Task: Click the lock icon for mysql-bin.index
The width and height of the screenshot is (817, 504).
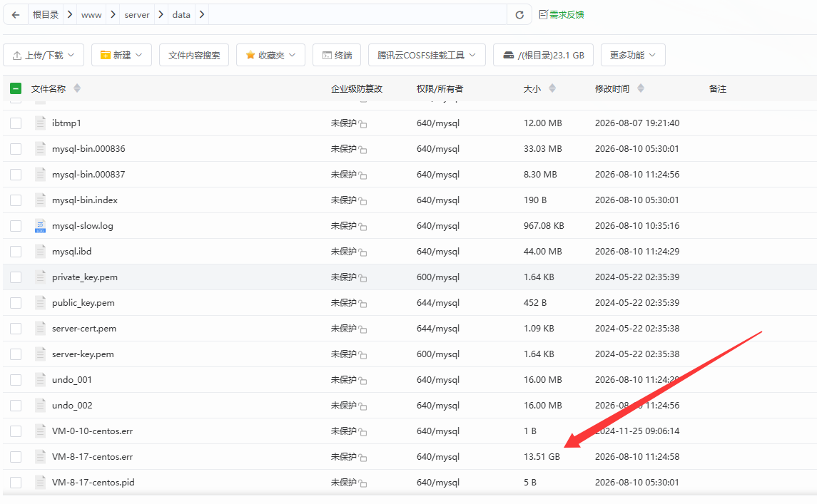Action: pos(362,201)
